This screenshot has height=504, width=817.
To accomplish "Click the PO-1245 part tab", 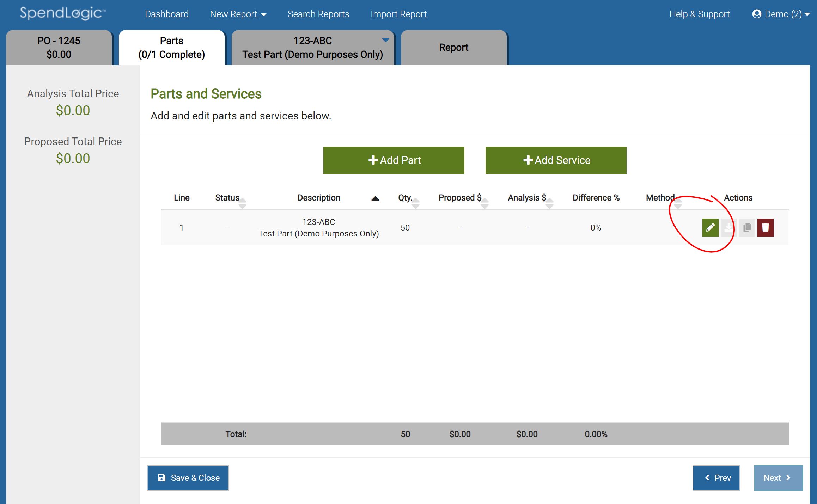I will coord(59,48).
